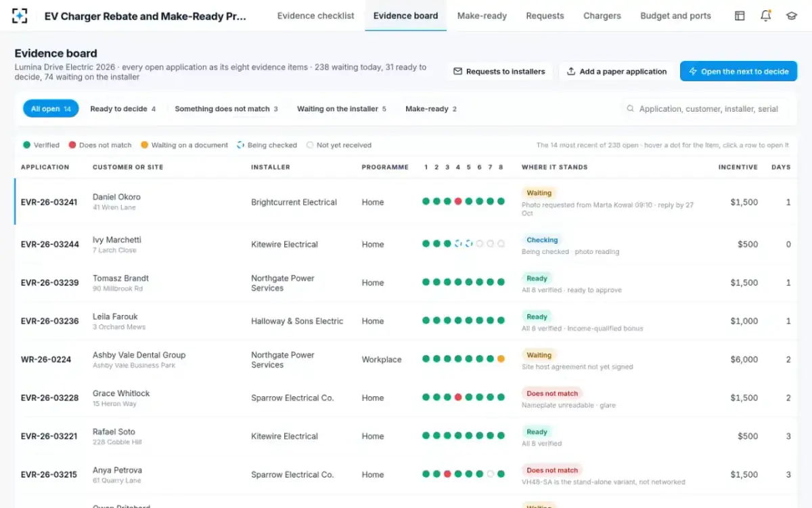Click the INCENTIVE column header
The width and height of the screenshot is (812, 508).
coord(738,167)
